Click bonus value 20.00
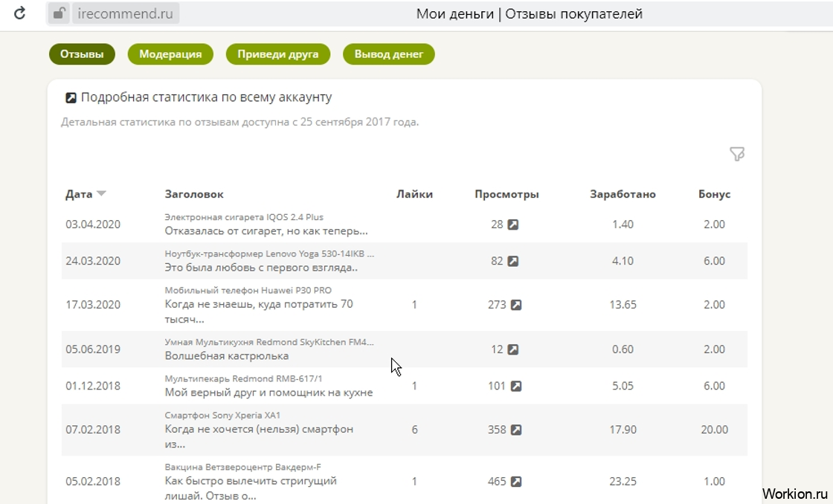 [x=714, y=430]
